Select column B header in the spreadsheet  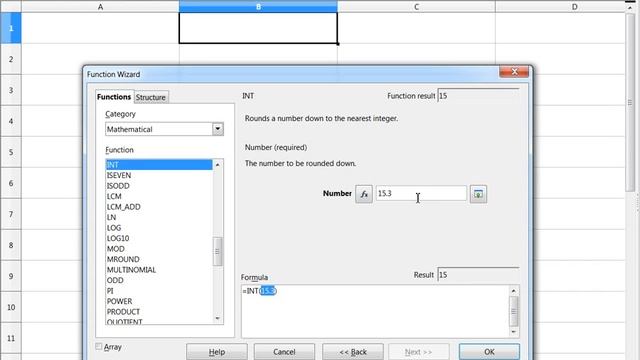coord(258,7)
